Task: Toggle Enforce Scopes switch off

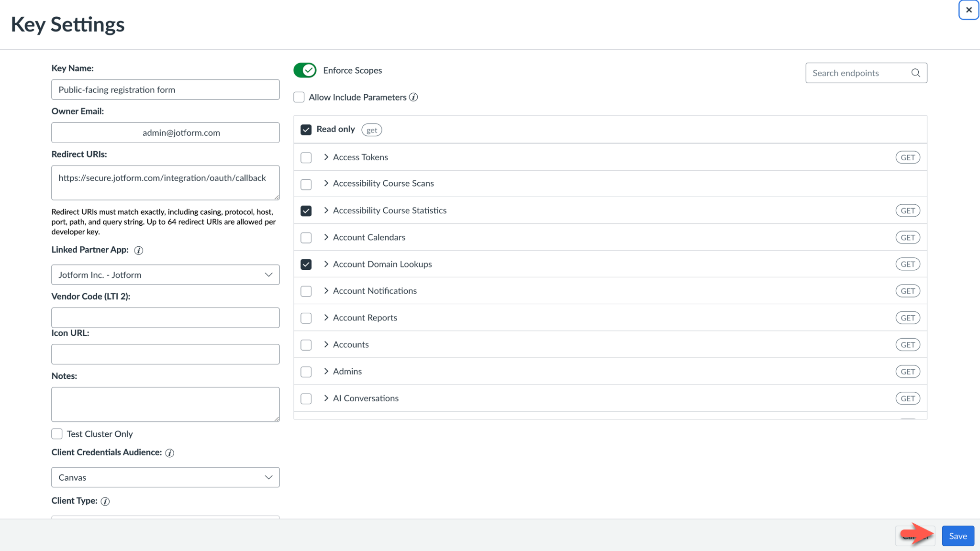Action: [x=305, y=70]
